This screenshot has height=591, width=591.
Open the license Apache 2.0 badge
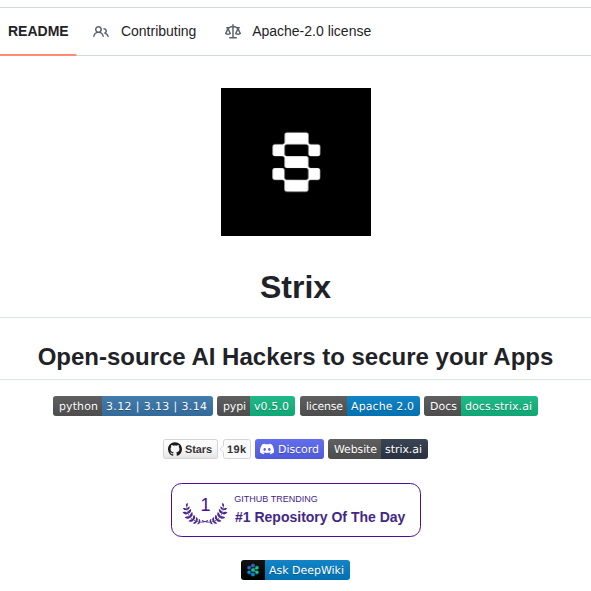coord(360,406)
